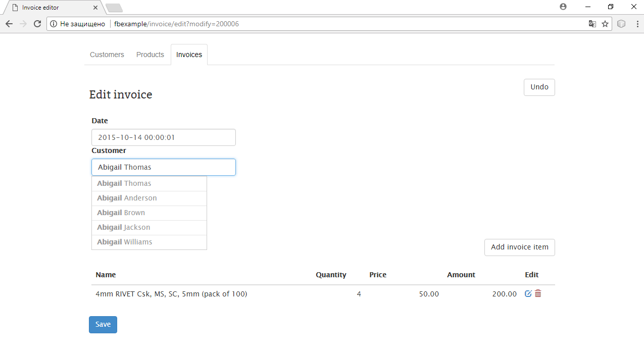Click the extension icon right of address bar
644x353 pixels.
pyautogui.click(x=622, y=24)
